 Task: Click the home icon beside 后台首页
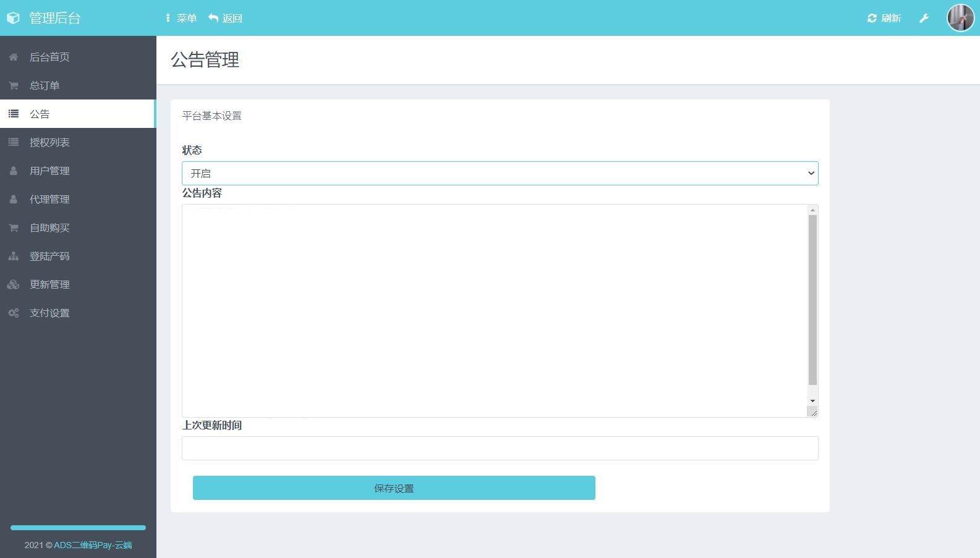(x=13, y=57)
